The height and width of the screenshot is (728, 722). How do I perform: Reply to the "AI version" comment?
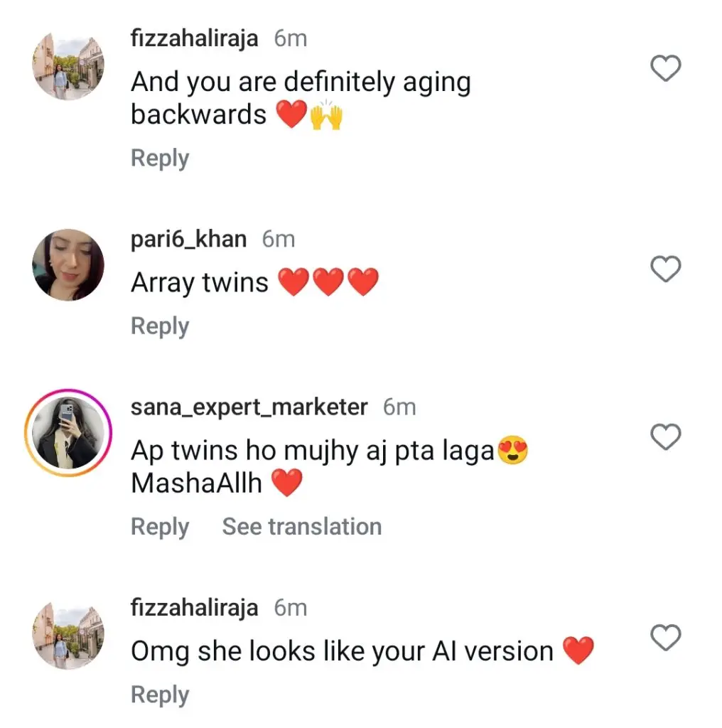[x=160, y=695]
